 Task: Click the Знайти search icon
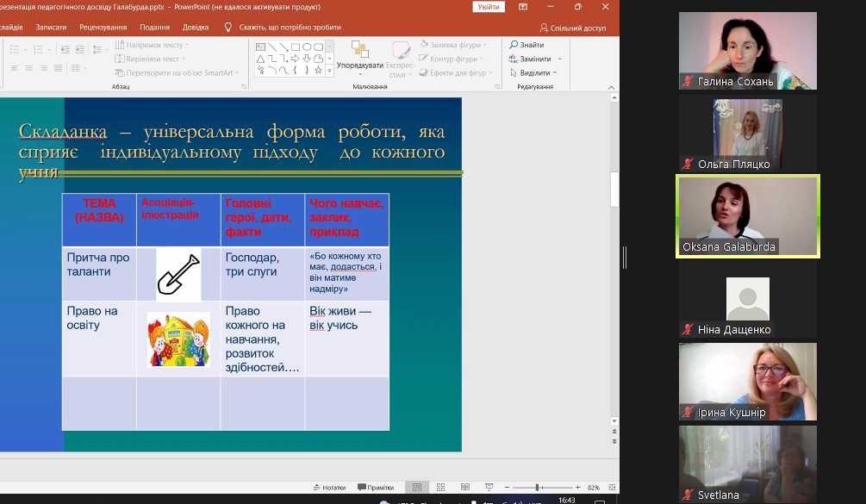[x=514, y=45]
